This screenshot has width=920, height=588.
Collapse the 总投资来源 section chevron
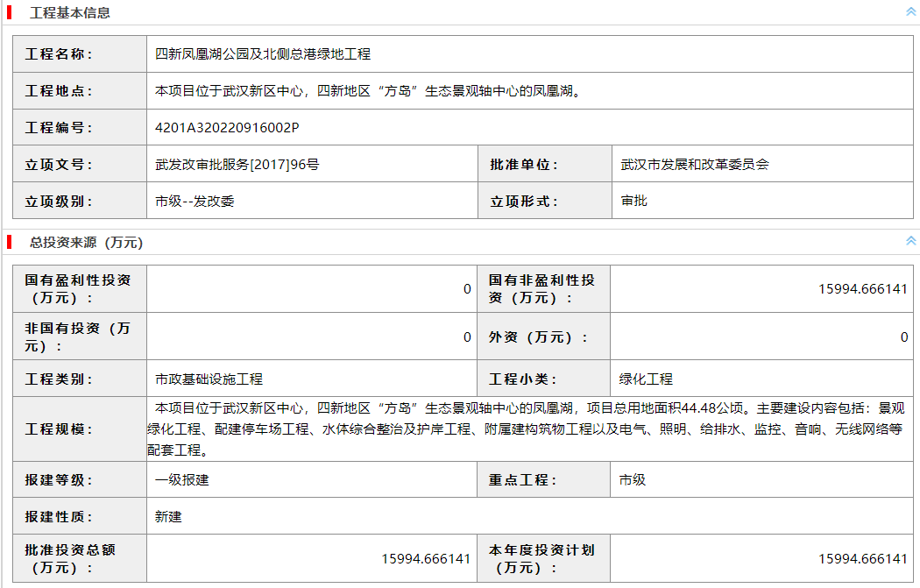click(910, 241)
